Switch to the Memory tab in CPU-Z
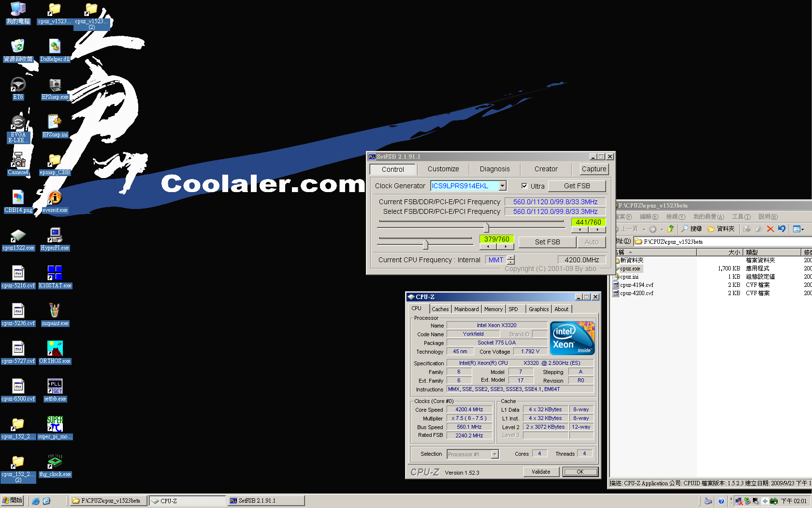The height and width of the screenshot is (508, 812). [493, 309]
